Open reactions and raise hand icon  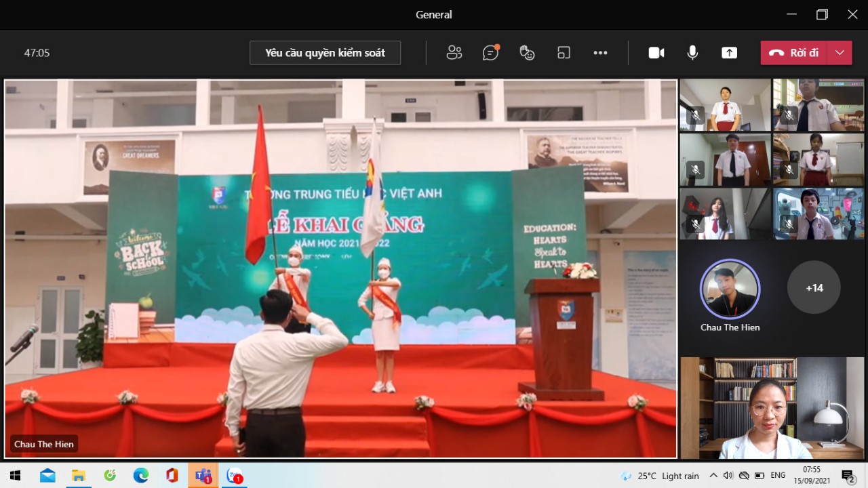[x=527, y=53]
